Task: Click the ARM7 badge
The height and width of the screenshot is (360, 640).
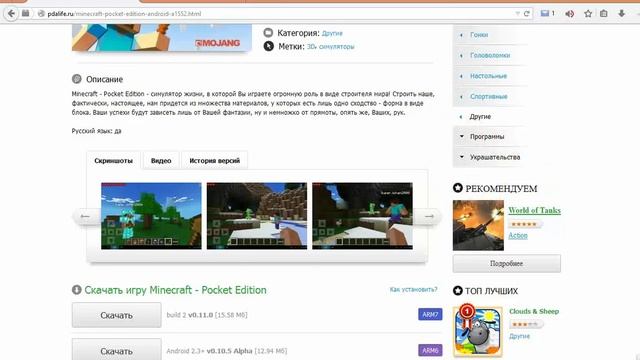Action: pos(430,315)
